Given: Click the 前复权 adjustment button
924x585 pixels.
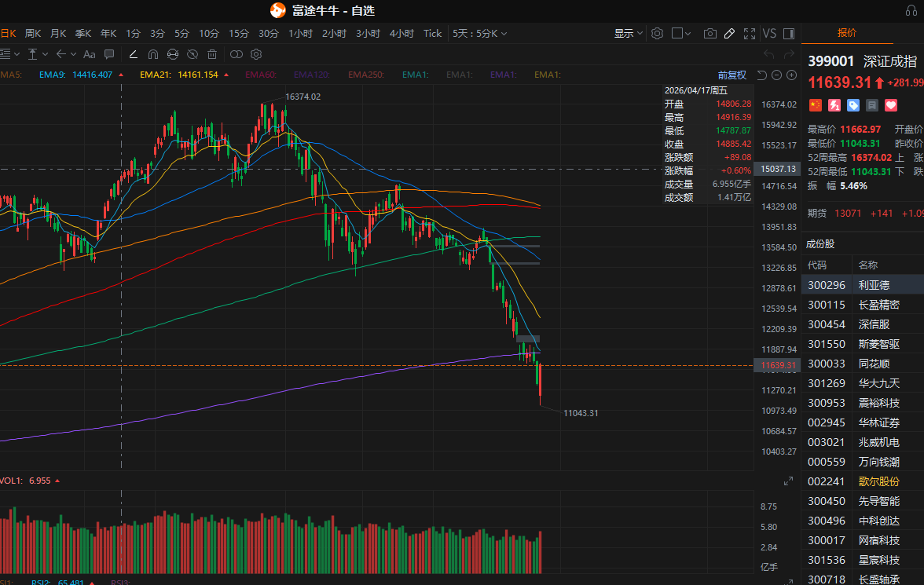Looking at the screenshot, I should point(732,75).
